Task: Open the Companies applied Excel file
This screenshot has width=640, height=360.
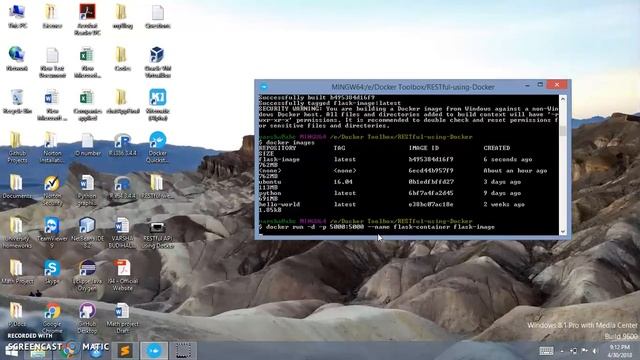Action: click(x=87, y=104)
